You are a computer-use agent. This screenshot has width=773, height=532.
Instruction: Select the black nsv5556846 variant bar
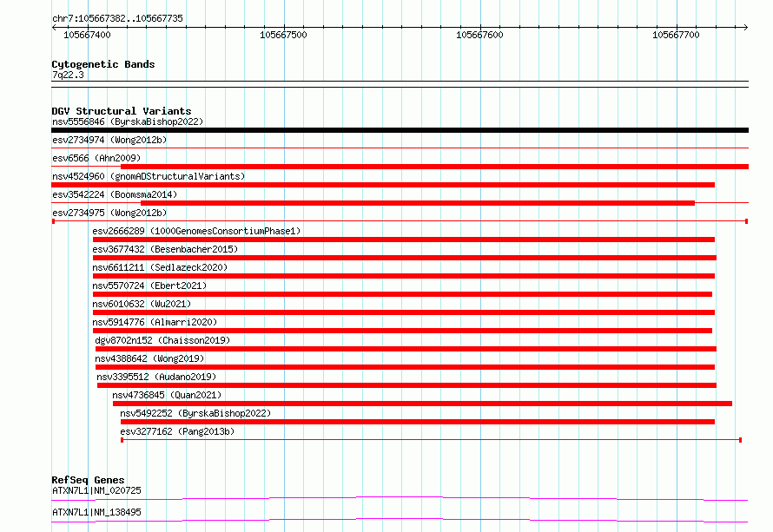coord(400,130)
